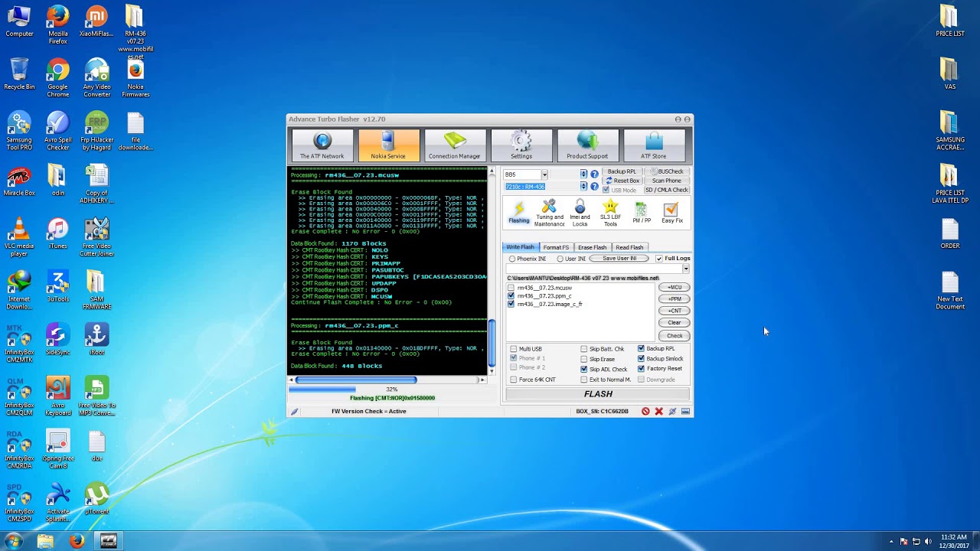Screen dimensions: 980x551
Task: Click the help icon beside the 7210c model row
Action: pyautogui.click(x=594, y=187)
